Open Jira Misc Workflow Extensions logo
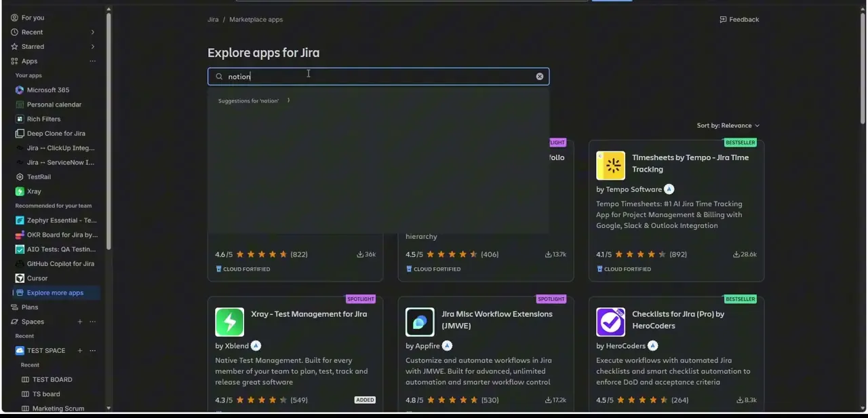Screen dimensions: 868x418 coord(420,322)
